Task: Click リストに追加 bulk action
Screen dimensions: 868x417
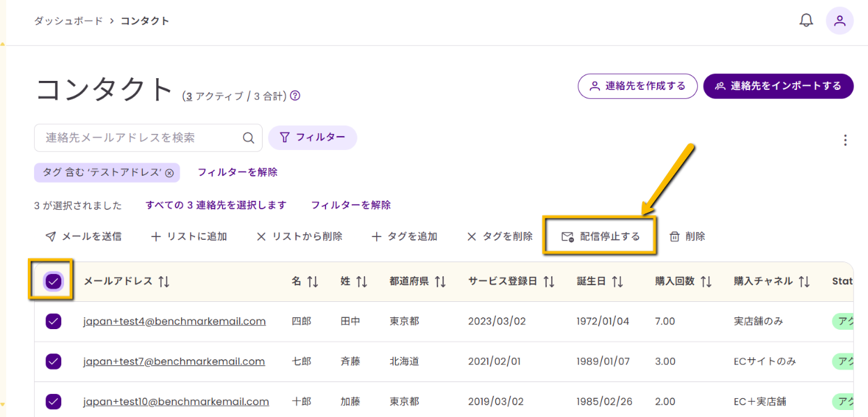Action: tap(189, 236)
